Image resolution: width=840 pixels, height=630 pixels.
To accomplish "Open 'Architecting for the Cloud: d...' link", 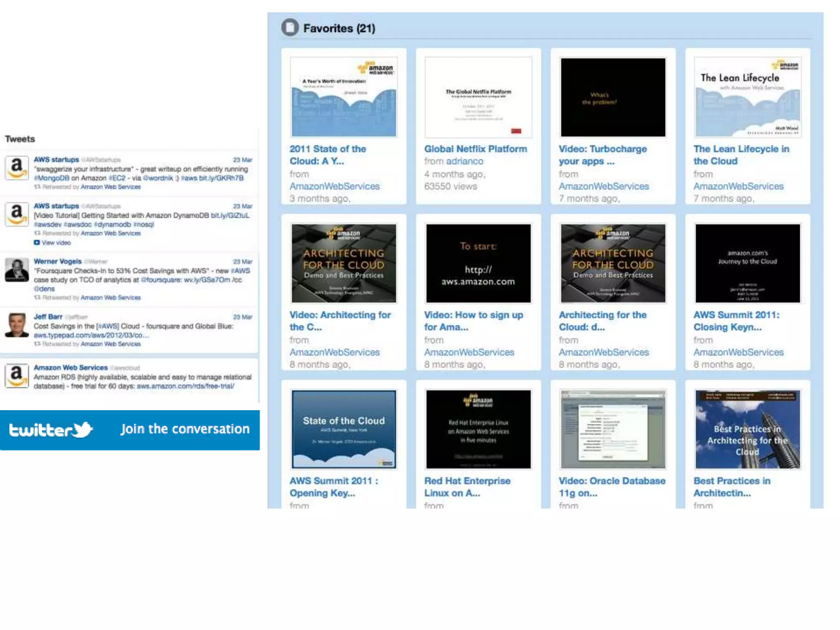I will click(x=603, y=321).
